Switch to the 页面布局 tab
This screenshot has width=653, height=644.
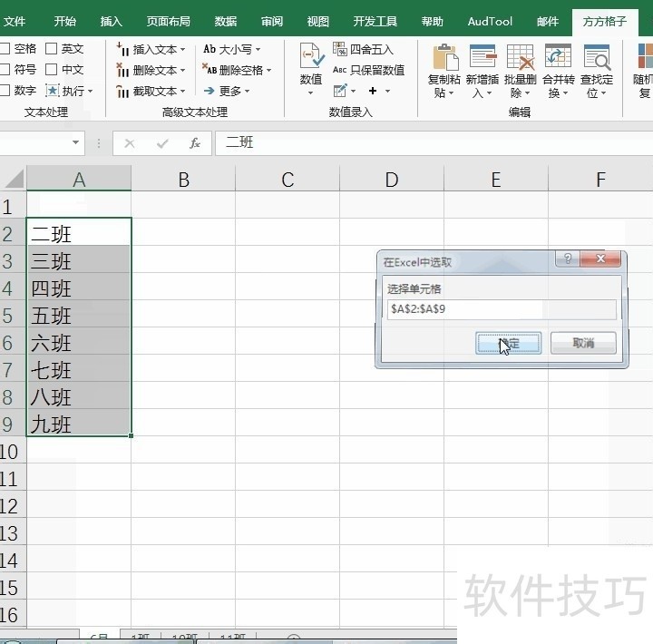point(169,22)
